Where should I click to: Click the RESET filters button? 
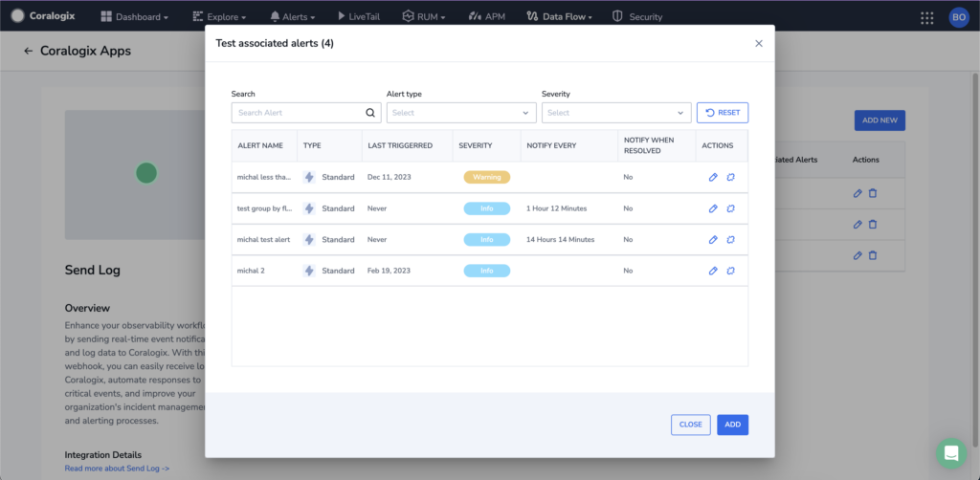point(723,113)
